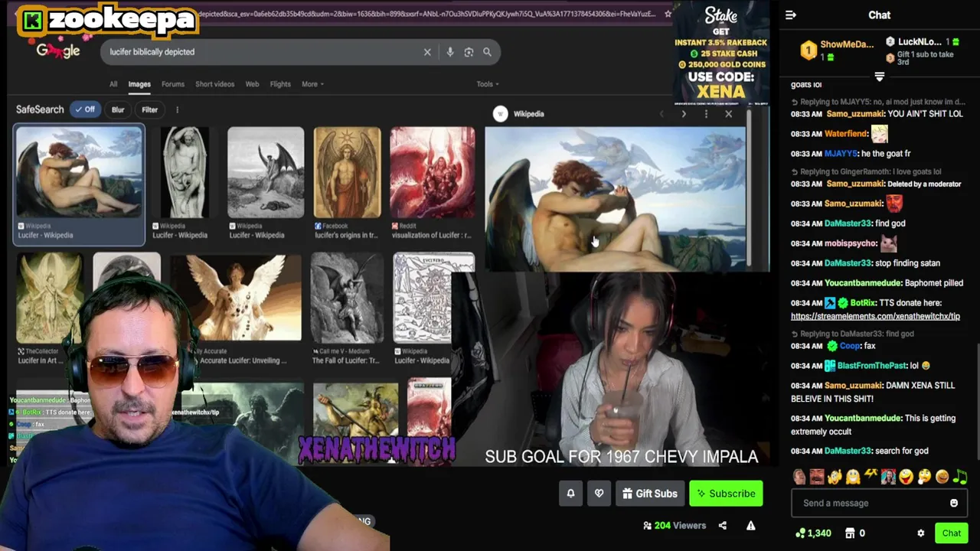Image resolution: width=980 pixels, height=551 pixels.
Task: Collapse the chat panel arrow icon
Action: tap(791, 15)
